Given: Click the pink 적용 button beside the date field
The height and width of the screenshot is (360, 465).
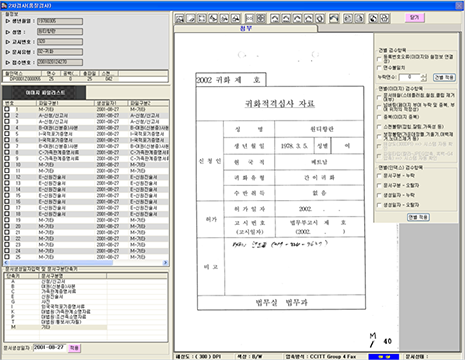Looking at the screenshot, I should click(74, 348).
